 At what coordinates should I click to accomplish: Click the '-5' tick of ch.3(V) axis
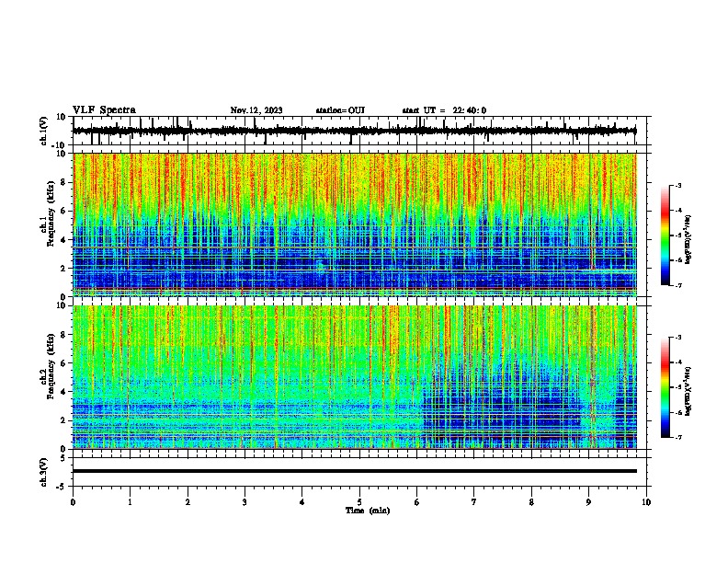(x=63, y=487)
